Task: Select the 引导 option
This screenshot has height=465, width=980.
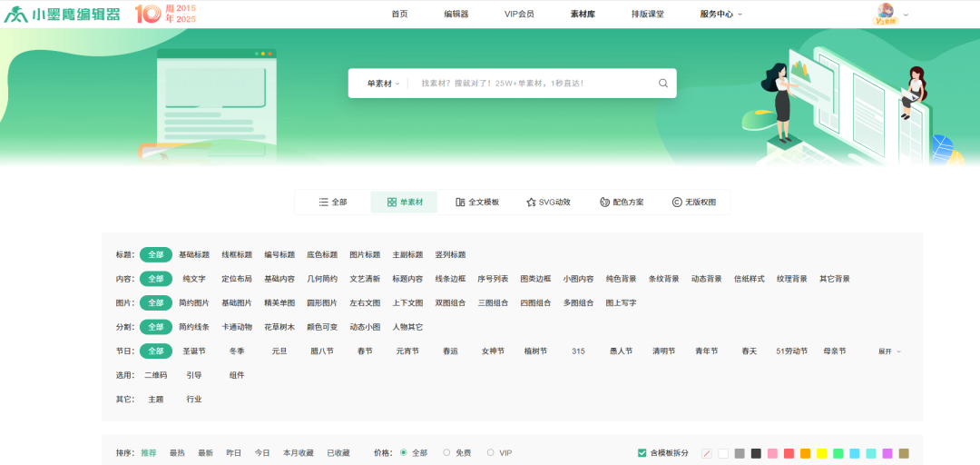Action: coord(194,375)
